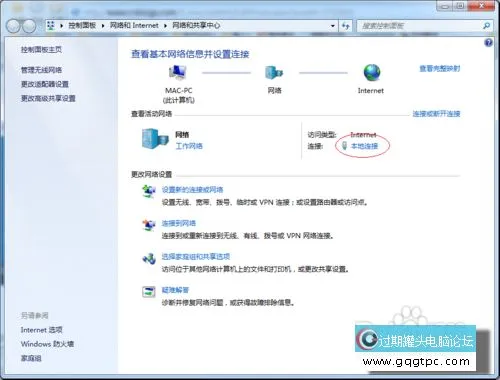The width and height of the screenshot is (500, 380).
Task: Click the MAC-PC computer icon
Action: [x=178, y=73]
